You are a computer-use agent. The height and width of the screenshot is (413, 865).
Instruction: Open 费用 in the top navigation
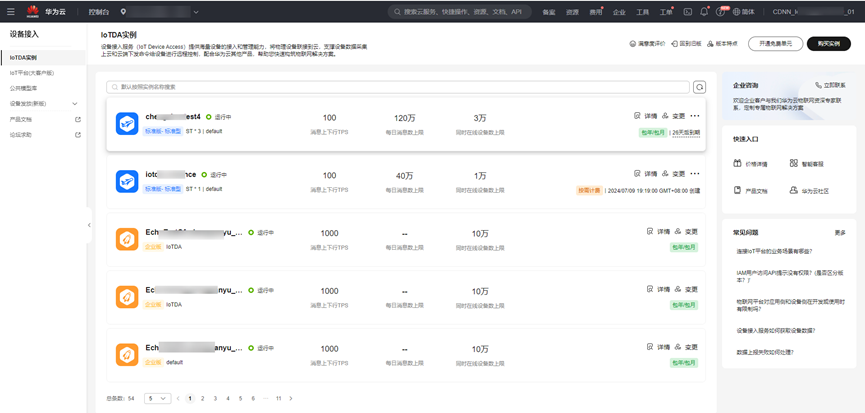point(595,12)
